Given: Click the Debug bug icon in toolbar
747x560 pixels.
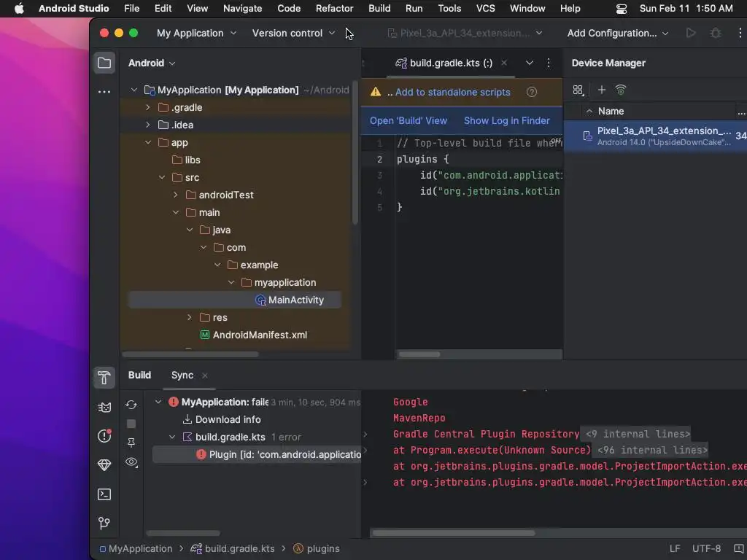Looking at the screenshot, I should (x=716, y=33).
